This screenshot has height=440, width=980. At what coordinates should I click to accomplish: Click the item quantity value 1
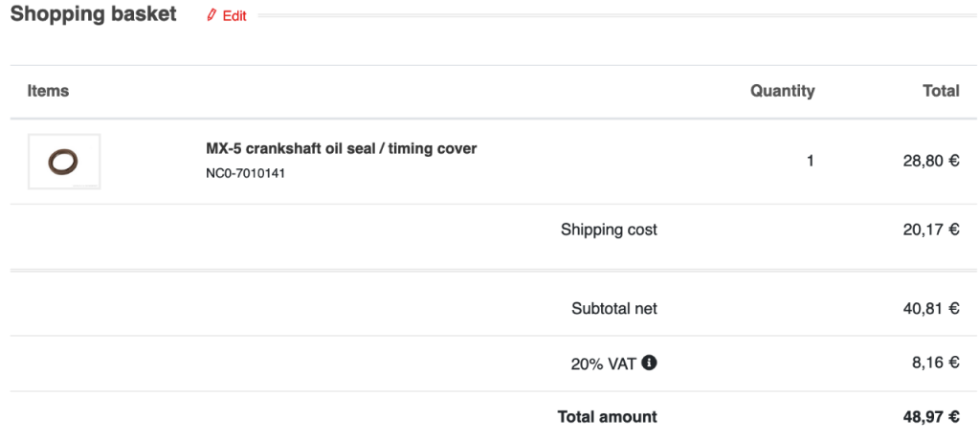click(x=811, y=162)
